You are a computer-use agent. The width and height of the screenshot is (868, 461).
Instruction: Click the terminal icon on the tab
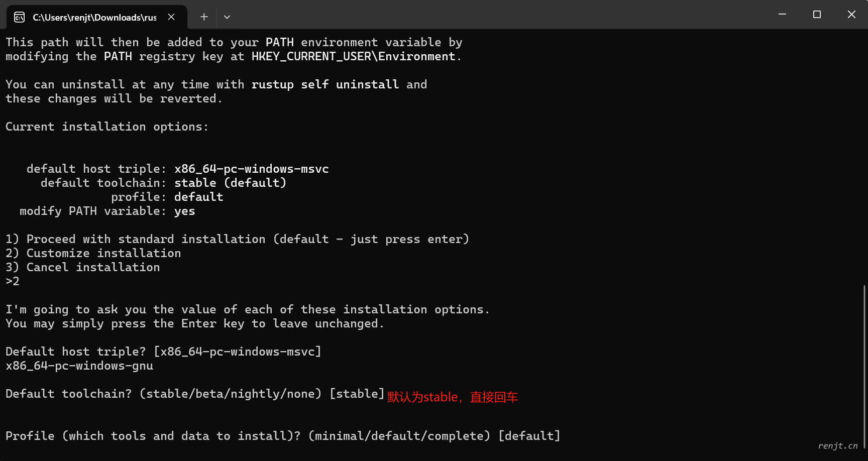pyautogui.click(x=20, y=18)
